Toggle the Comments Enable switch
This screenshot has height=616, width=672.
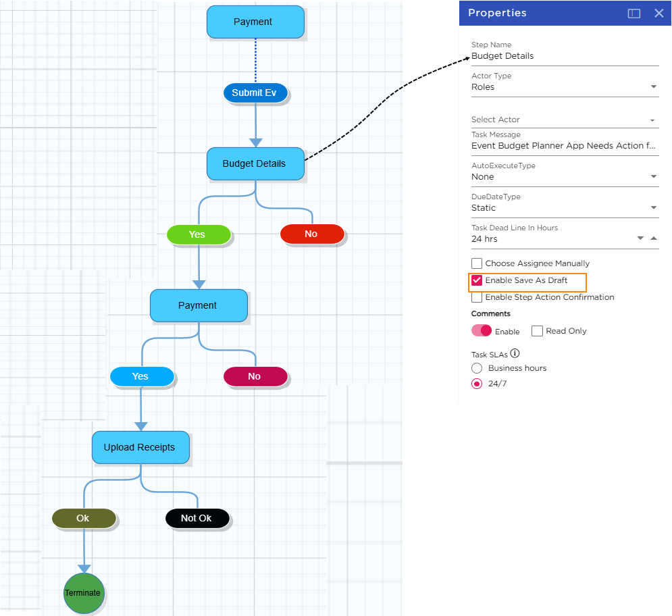tap(482, 331)
